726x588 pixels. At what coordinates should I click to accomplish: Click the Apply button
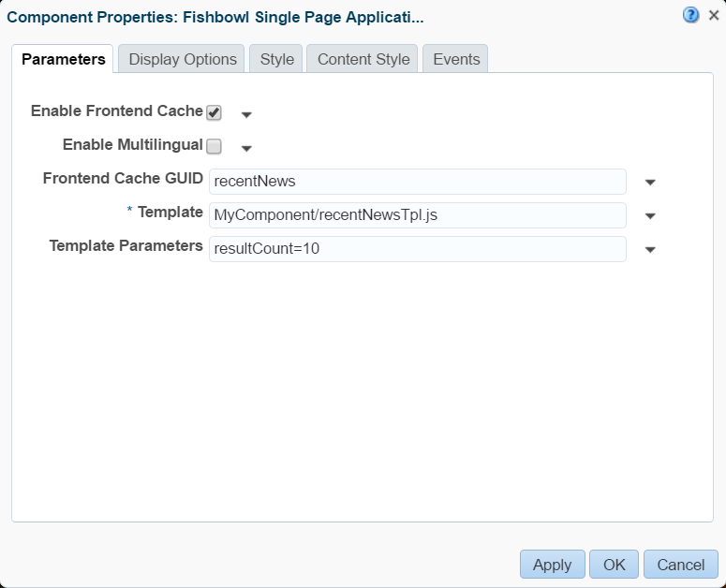point(553,565)
